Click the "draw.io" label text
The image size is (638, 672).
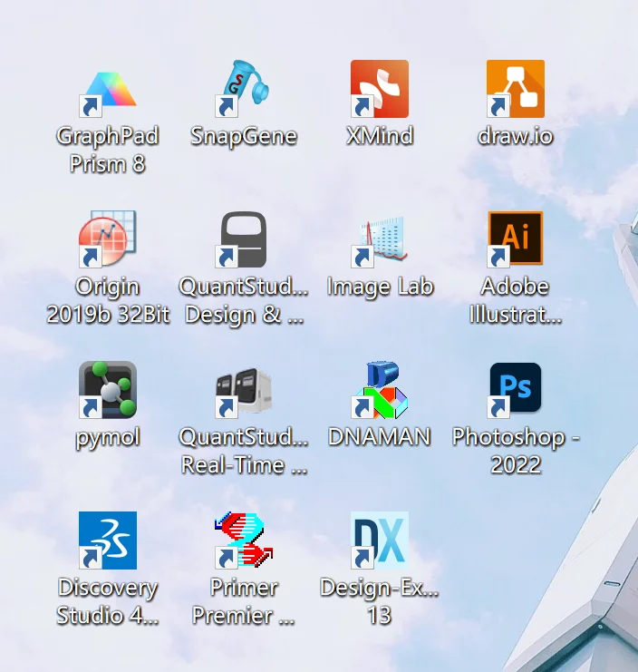point(516,136)
